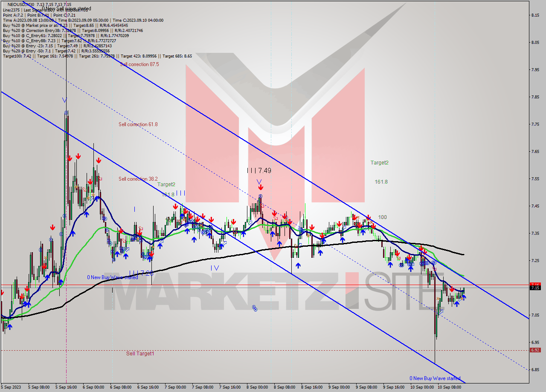Select the black 7.15 current price tag

point(535,288)
